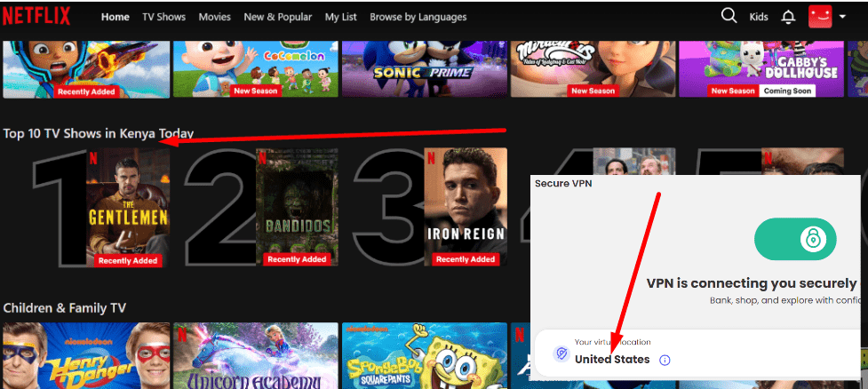The height and width of the screenshot is (389, 868).
Task: Click Recently Added badge on Iron Reign
Action: click(x=466, y=259)
